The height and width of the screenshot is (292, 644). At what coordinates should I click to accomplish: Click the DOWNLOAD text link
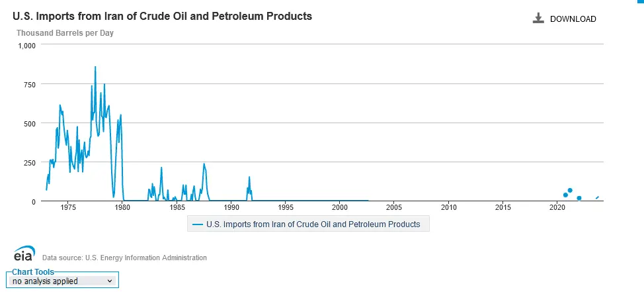573,19
